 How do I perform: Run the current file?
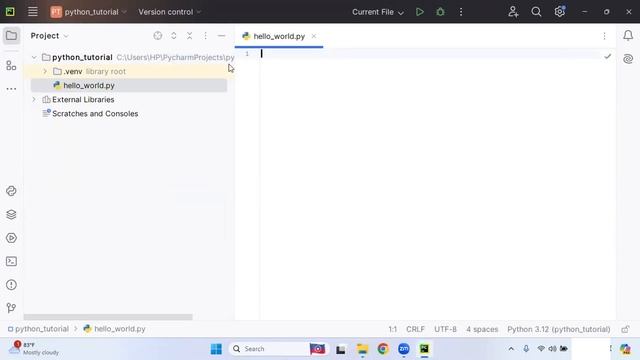pos(420,12)
